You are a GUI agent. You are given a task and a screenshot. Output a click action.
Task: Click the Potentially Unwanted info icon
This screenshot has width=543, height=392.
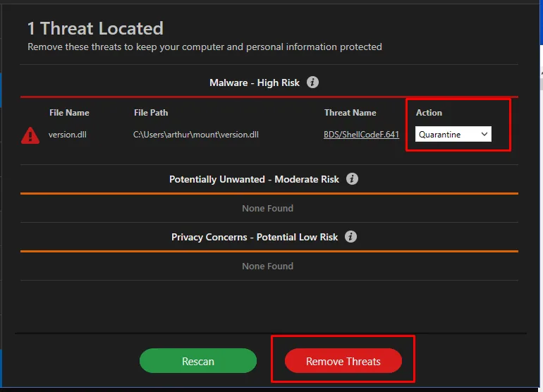tap(352, 179)
